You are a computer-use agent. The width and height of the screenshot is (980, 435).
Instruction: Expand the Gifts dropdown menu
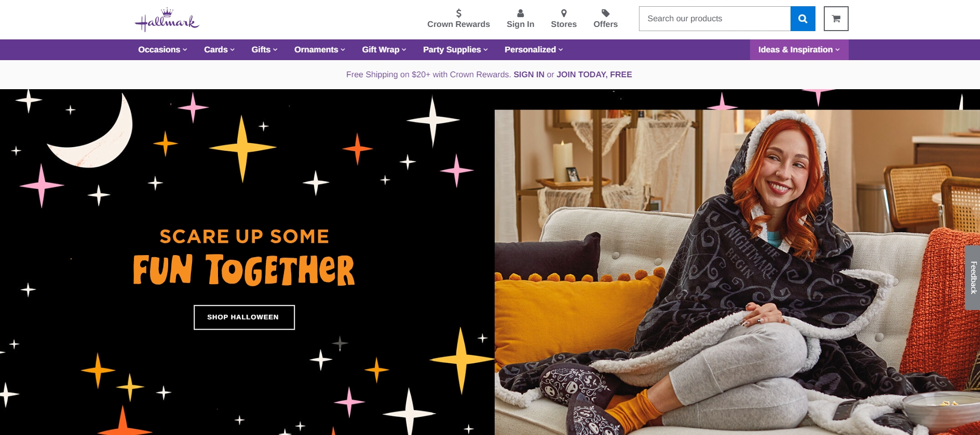[264, 50]
